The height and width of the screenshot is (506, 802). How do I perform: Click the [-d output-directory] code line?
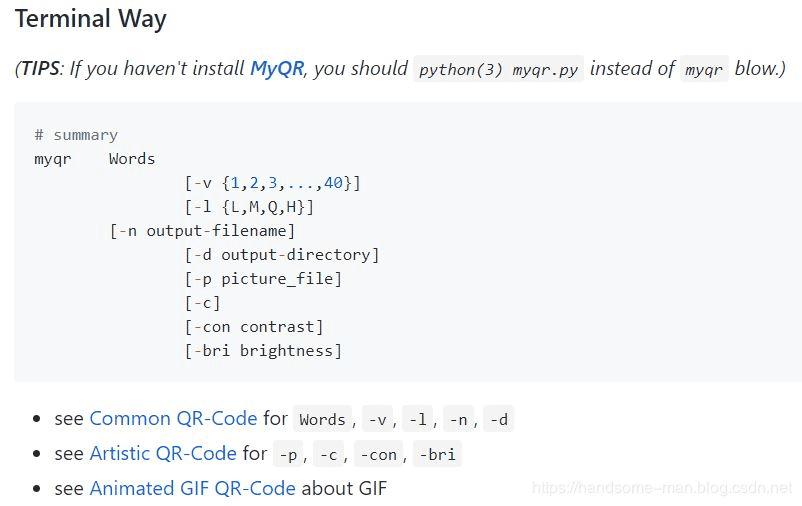tap(282, 255)
